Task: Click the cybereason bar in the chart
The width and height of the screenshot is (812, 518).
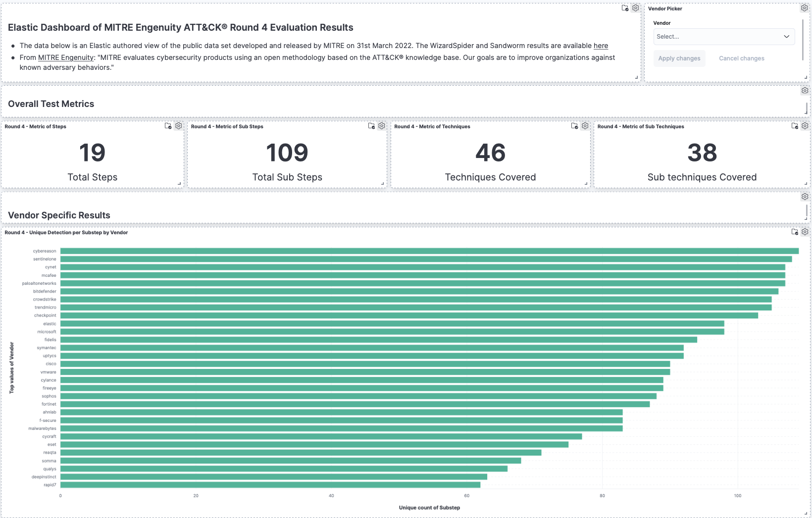Action: (429, 251)
